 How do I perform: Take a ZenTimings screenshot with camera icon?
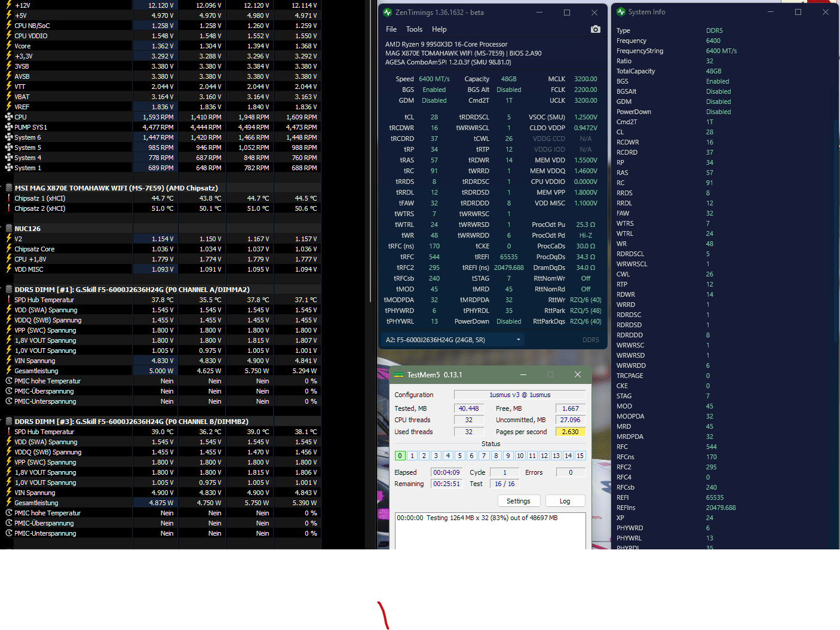click(x=595, y=29)
